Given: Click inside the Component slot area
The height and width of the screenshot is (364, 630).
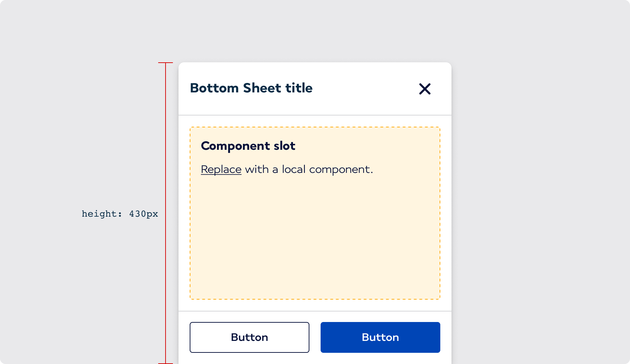Looking at the screenshot, I should click(x=315, y=231).
